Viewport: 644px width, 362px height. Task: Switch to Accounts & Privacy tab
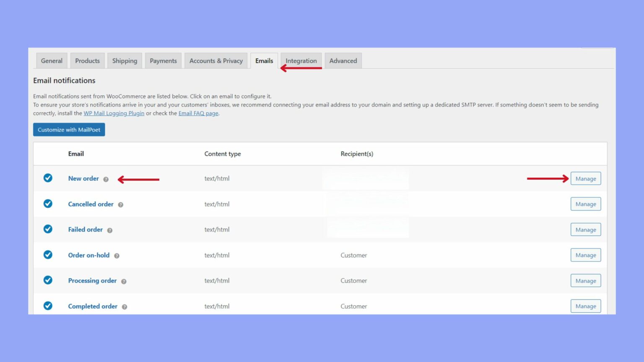coord(216,60)
